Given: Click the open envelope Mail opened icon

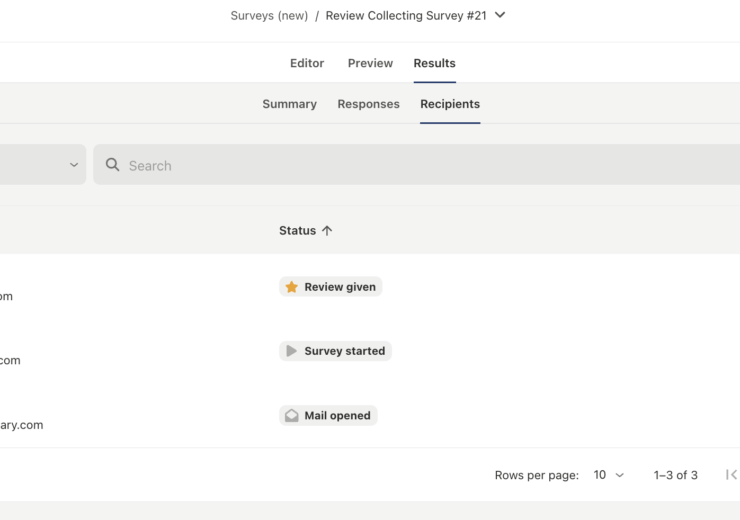Looking at the screenshot, I should click(x=292, y=415).
